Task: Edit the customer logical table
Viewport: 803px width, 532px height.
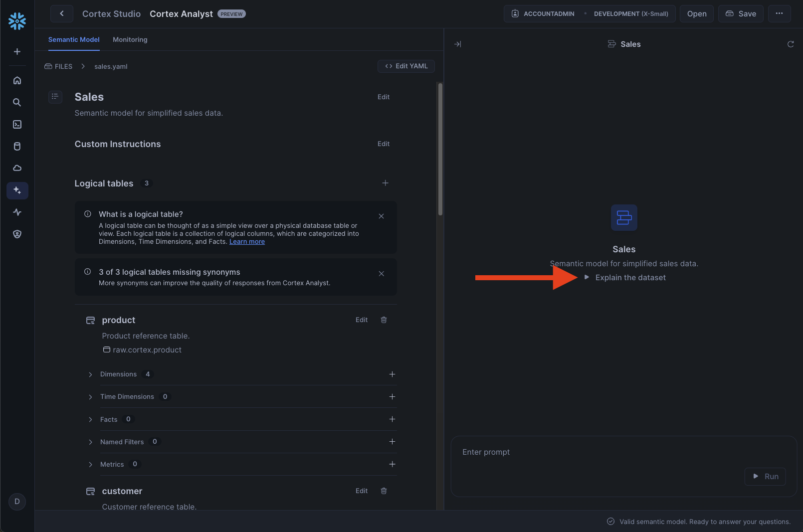Action: tap(362, 491)
